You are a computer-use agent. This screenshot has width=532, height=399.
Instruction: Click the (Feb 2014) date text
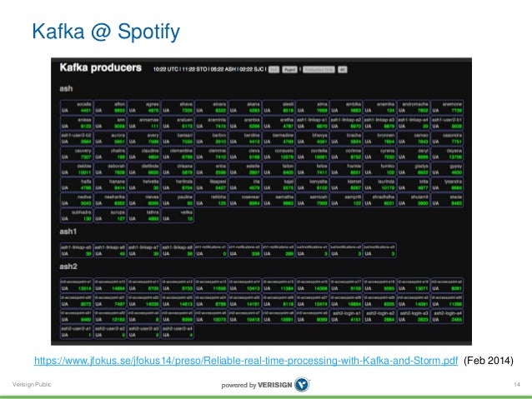coord(489,361)
